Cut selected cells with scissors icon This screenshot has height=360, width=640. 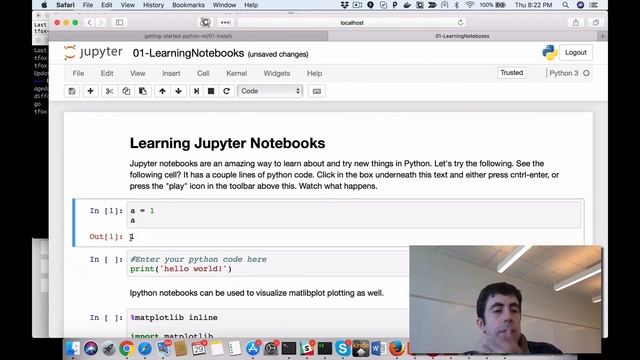tap(109, 91)
